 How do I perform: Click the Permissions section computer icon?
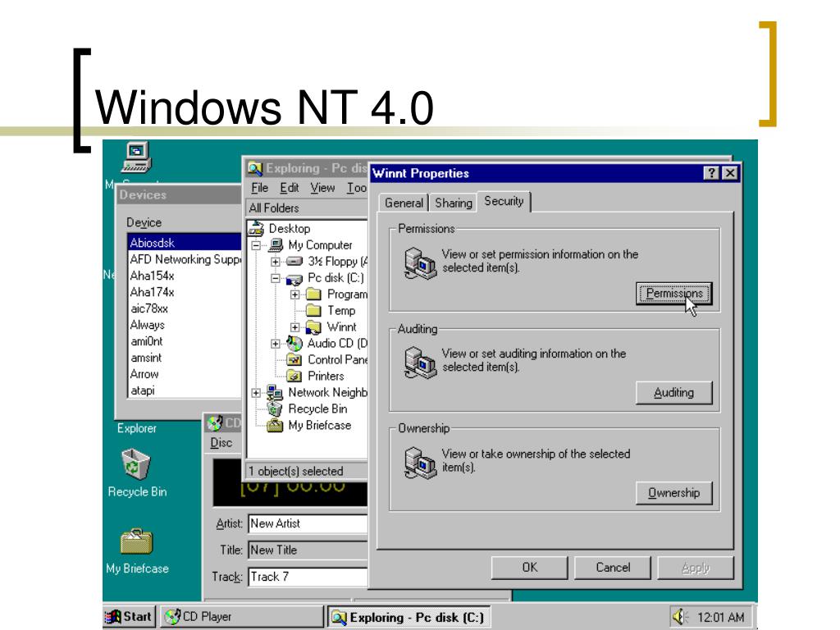421,263
